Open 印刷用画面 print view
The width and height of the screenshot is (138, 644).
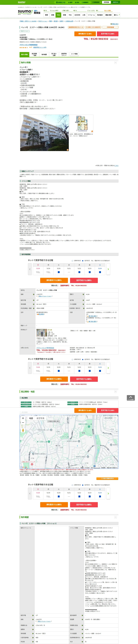[110, 27]
